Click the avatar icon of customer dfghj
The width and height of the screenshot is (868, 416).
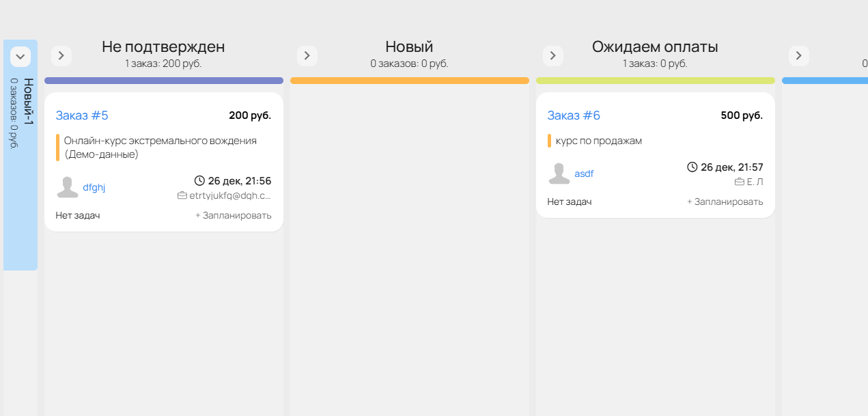click(x=68, y=187)
